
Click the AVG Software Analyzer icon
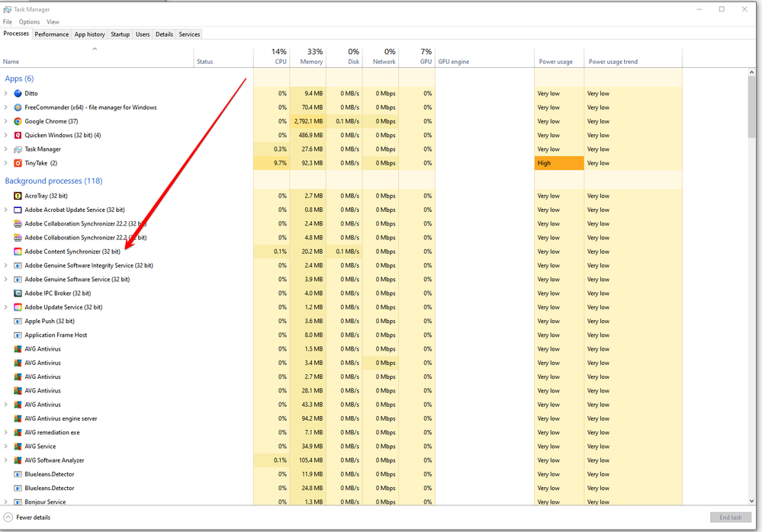pos(18,460)
